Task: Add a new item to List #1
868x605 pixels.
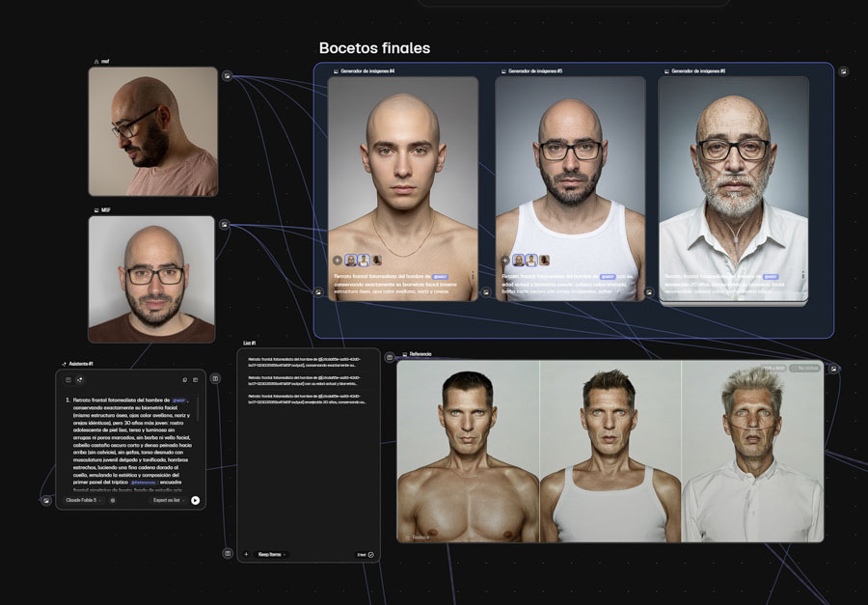Action: [246, 554]
